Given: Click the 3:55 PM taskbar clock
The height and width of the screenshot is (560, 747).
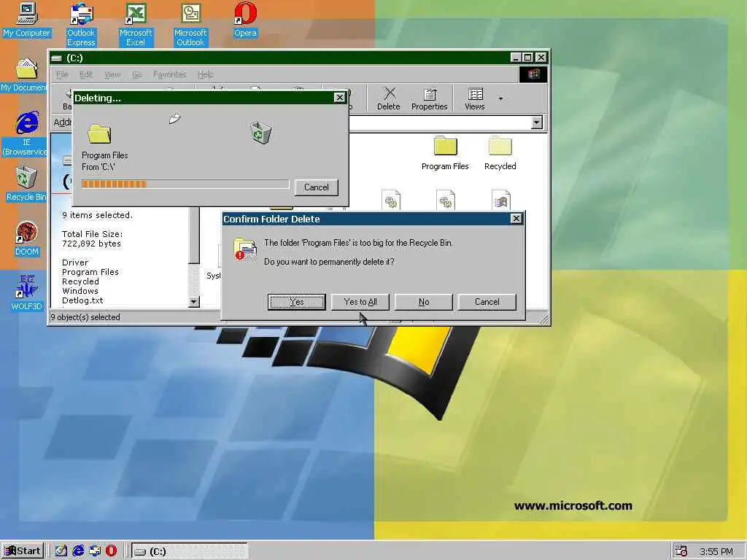Looking at the screenshot, I should 716,551.
